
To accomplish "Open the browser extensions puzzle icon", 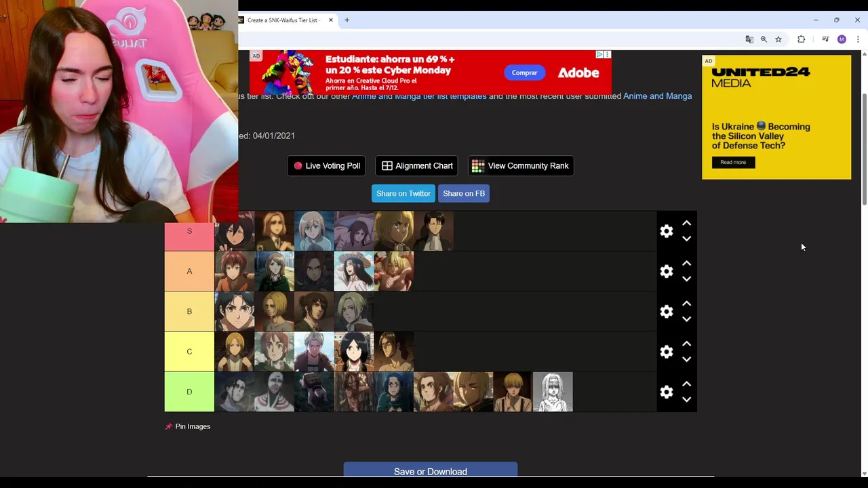I will point(802,39).
